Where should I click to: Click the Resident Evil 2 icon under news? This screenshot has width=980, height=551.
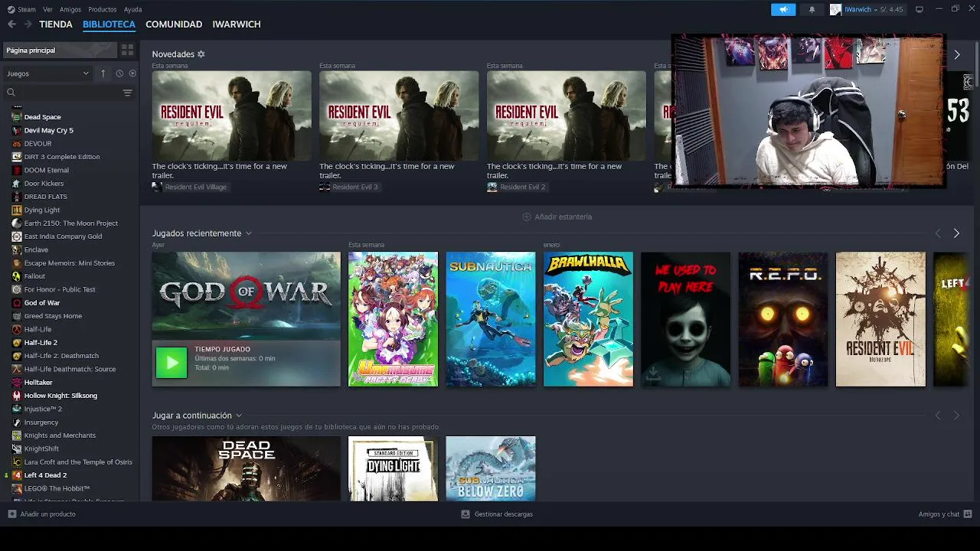492,187
